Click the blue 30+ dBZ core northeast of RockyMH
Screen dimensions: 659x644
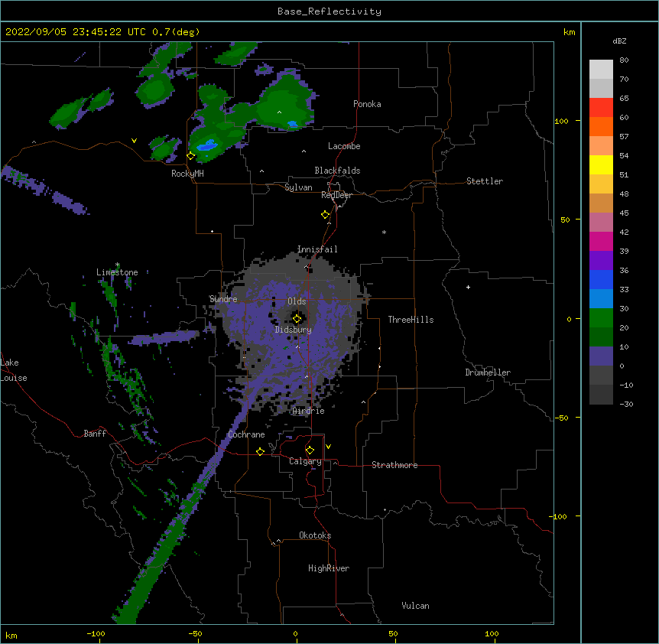(x=207, y=145)
